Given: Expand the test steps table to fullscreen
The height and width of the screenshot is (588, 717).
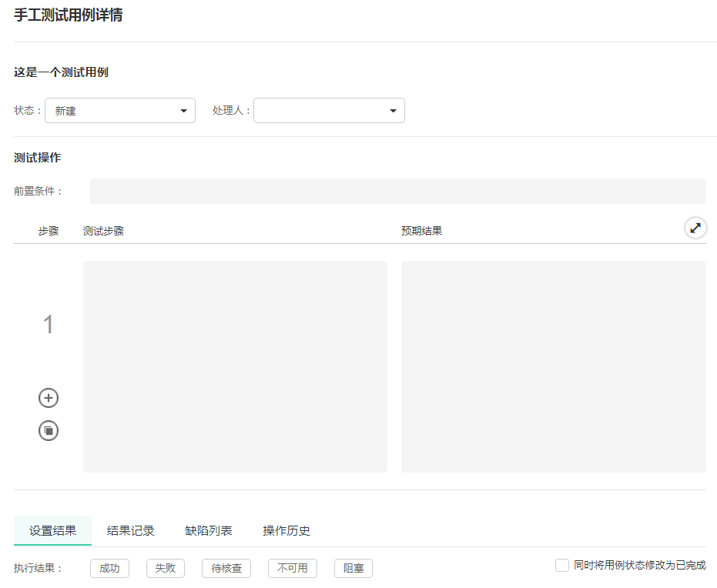Looking at the screenshot, I should (695, 228).
